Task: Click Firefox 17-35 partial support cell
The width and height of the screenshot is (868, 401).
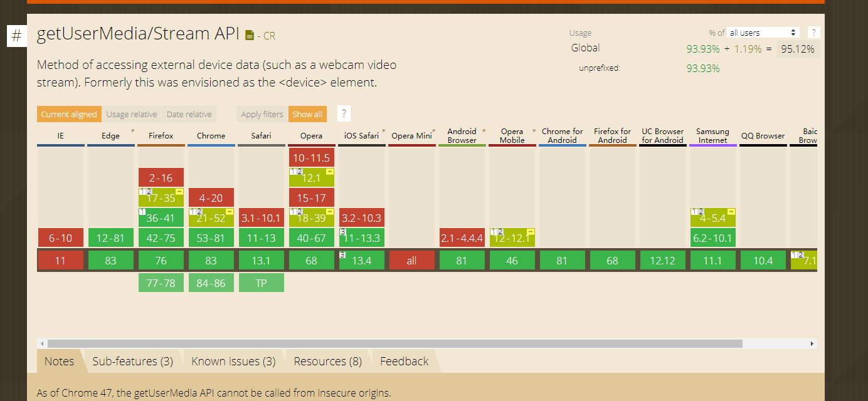Action: pyautogui.click(x=161, y=197)
